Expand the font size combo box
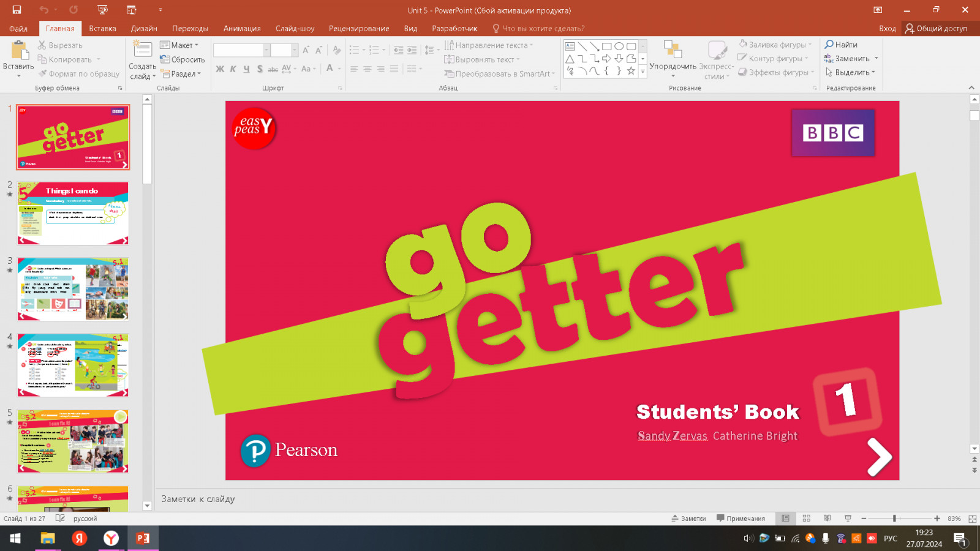 [295, 50]
